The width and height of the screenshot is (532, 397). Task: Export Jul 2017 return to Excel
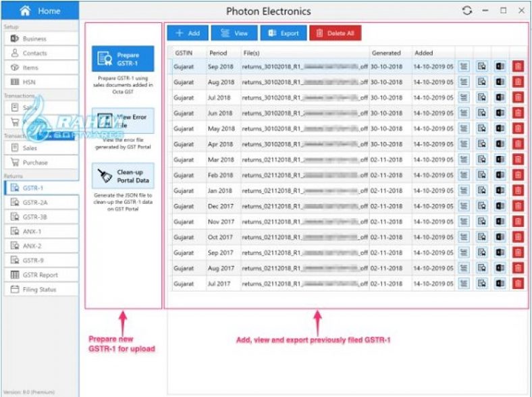pos(500,284)
